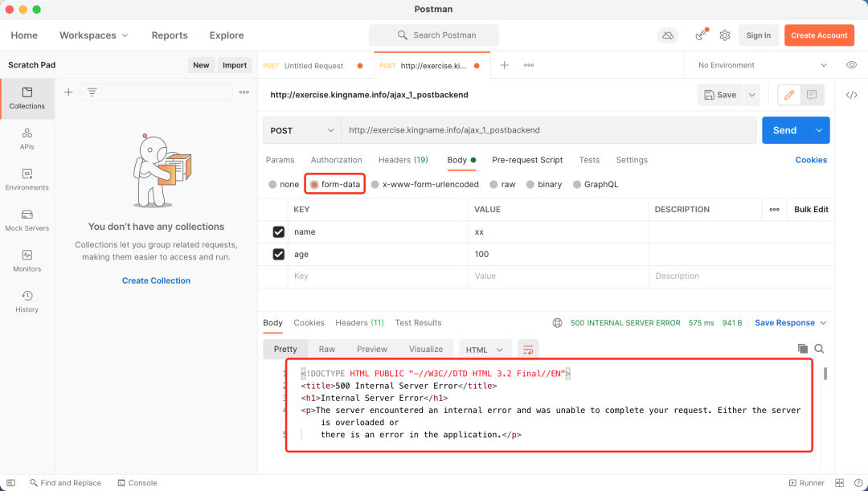Click the Search Postman field
868x491 pixels.
tap(433, 35)
